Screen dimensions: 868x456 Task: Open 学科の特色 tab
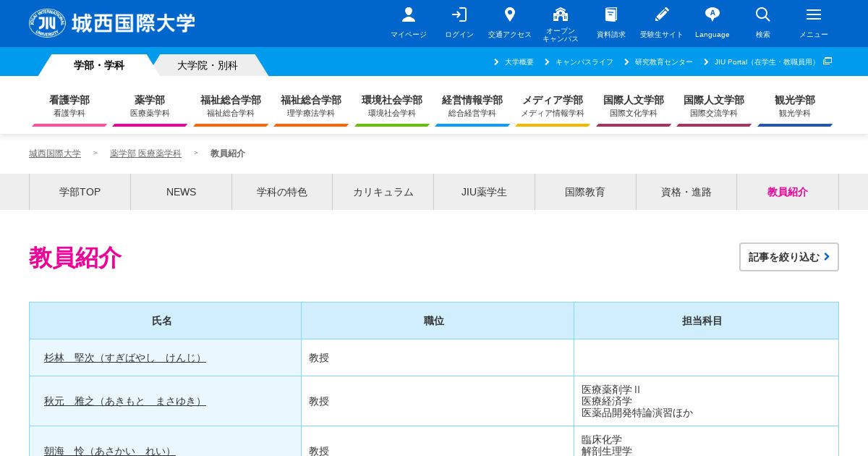click(x=282, y=192)
